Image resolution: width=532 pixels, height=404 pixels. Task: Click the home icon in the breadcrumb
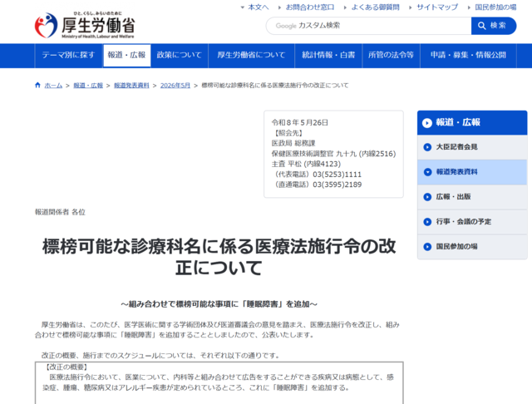37,85
